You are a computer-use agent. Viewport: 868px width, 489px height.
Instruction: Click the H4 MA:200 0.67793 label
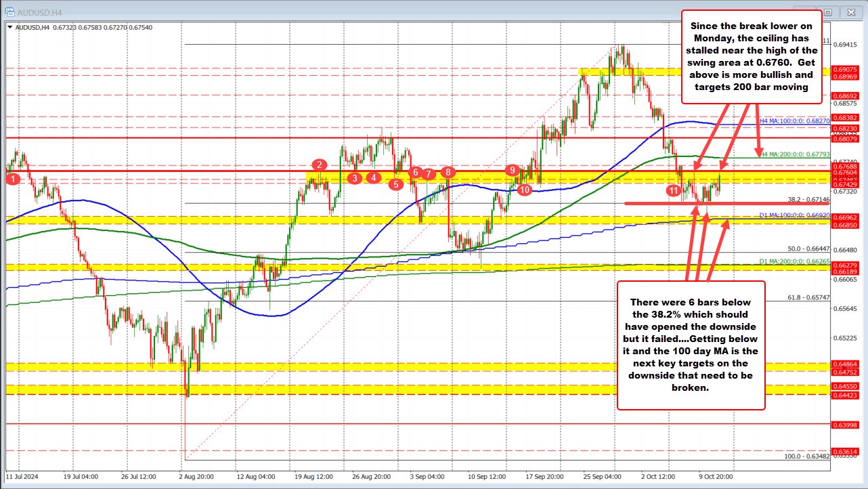click(x=794, y=154)
